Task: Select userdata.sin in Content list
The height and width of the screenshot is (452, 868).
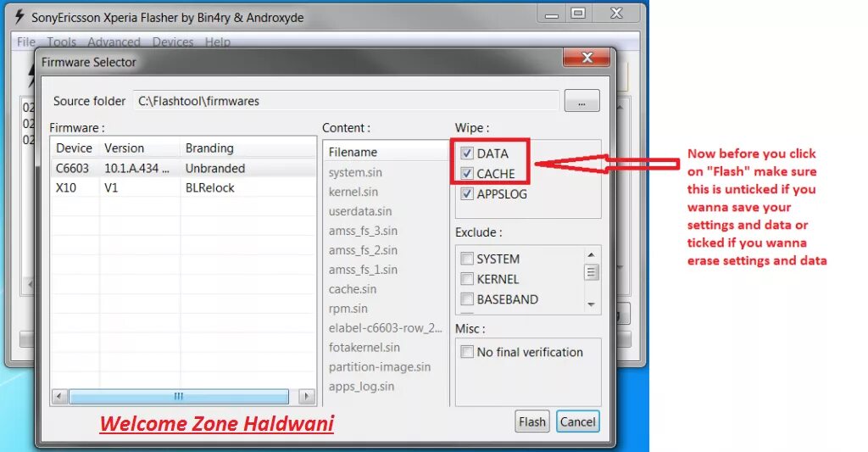Action: click(359, 211)
